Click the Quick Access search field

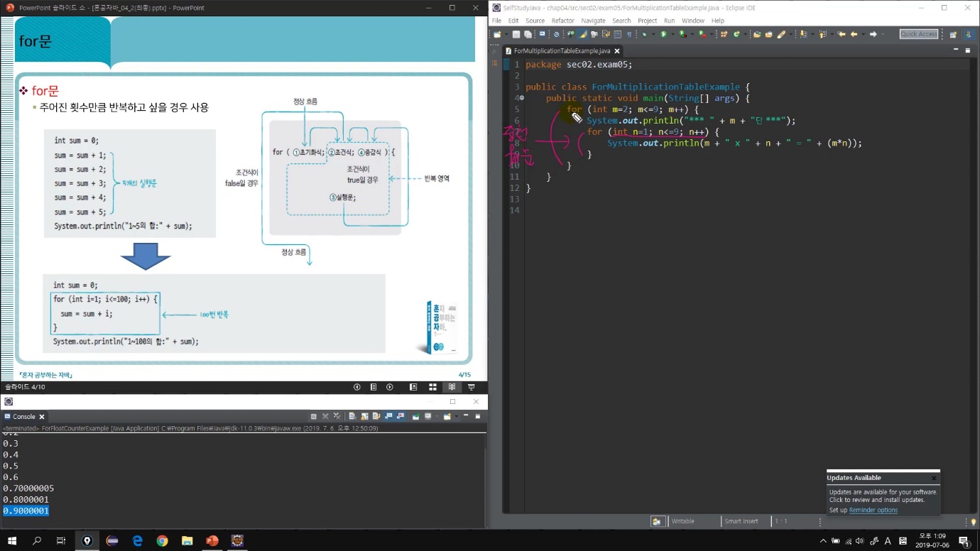coord(918,34)
